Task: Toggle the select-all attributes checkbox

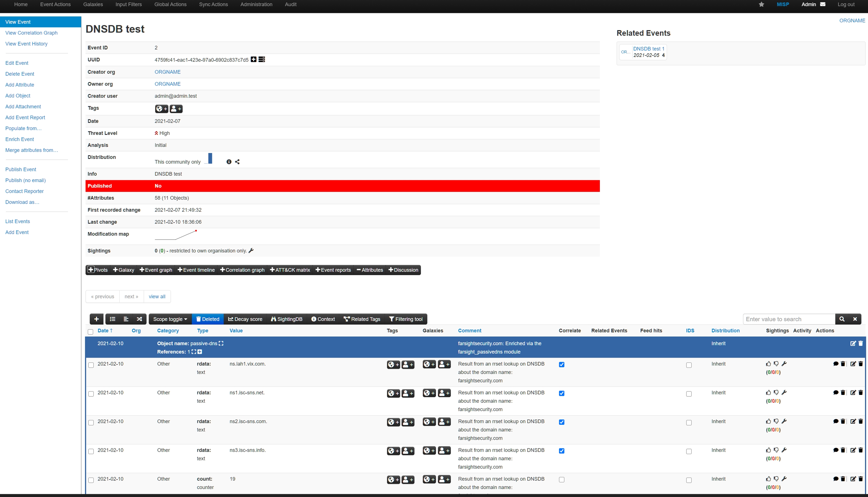Action: coord(90,332)
